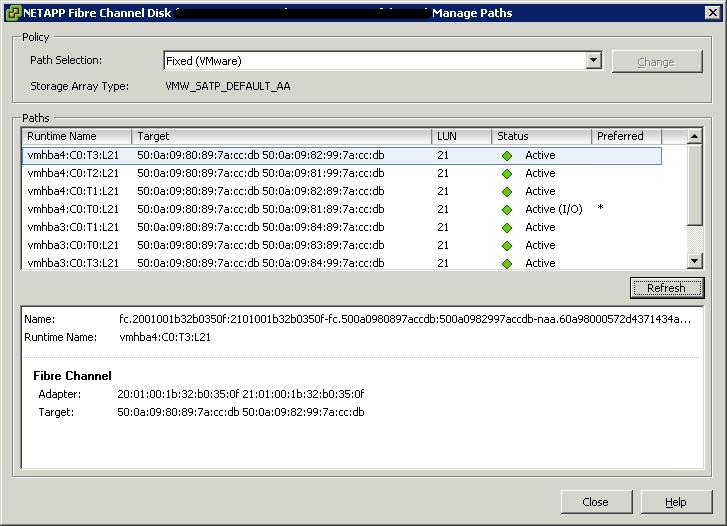Image resolution: width=727 pixels, height=526 pixels.
Task: Select path vmhba4:C0:T0:L21
Action: pyautogui.click(x=342, y=209)
